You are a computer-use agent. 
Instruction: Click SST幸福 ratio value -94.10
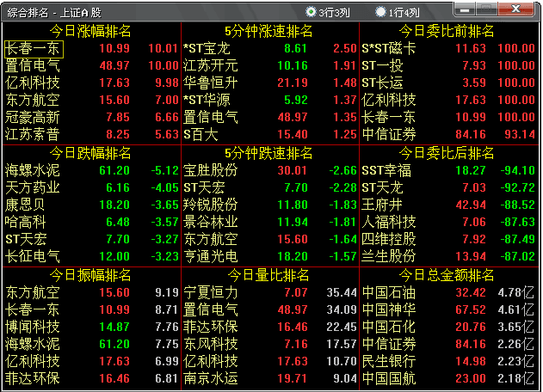(518, 170)
